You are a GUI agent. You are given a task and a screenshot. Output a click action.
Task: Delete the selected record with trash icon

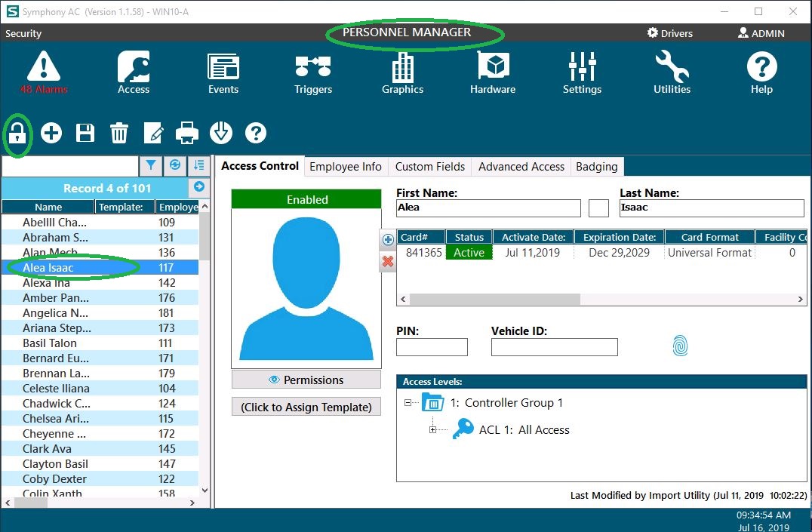tap(119, 133)
